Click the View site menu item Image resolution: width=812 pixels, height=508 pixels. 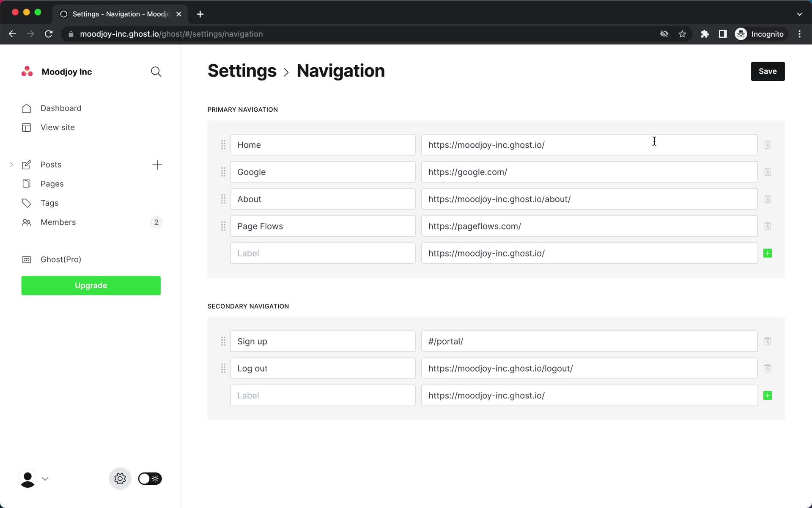(57, 127)
